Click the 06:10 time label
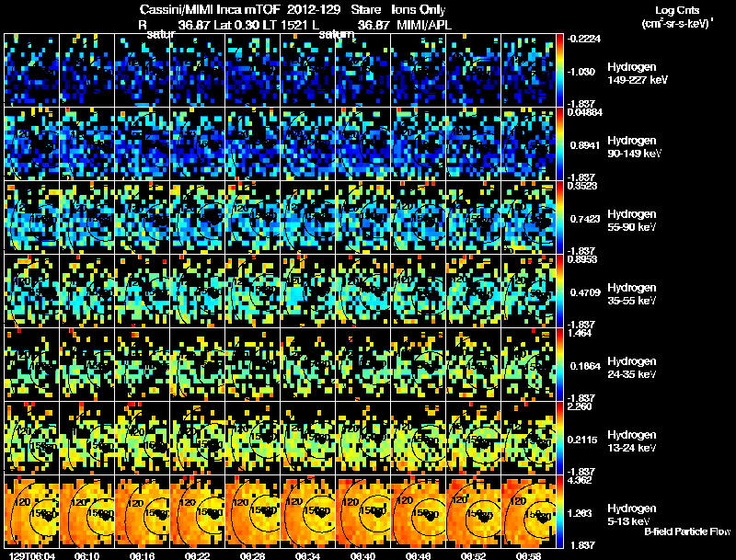Image resolution: width=736 pixels, height=560 pixels. (86, 555)
